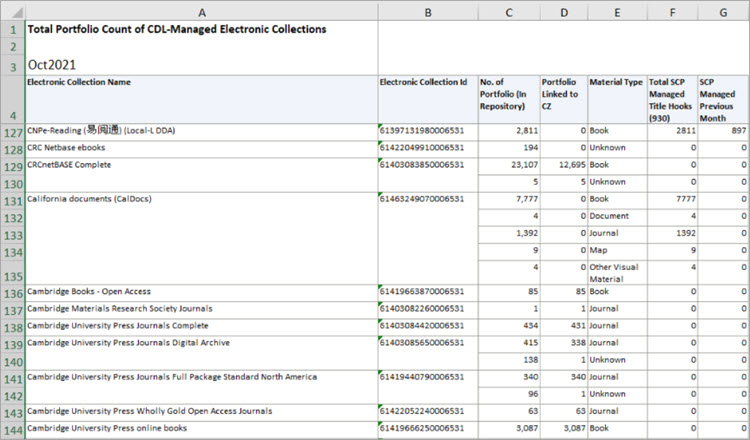Click 'Cambridge University Press online books' cell
This screenshot has width=750, height=440.
click(x=201, y=430)
